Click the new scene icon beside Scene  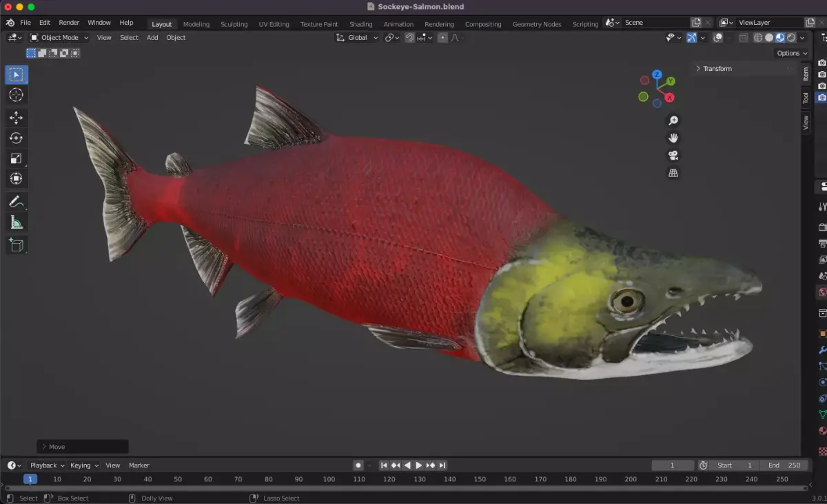point(697,23)
